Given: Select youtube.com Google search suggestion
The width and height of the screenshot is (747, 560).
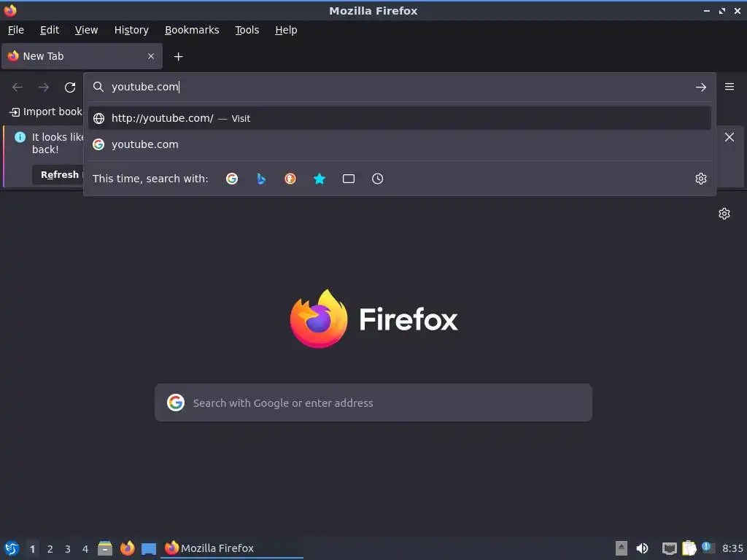Looking at the screenshot, I should pos(399,144).
